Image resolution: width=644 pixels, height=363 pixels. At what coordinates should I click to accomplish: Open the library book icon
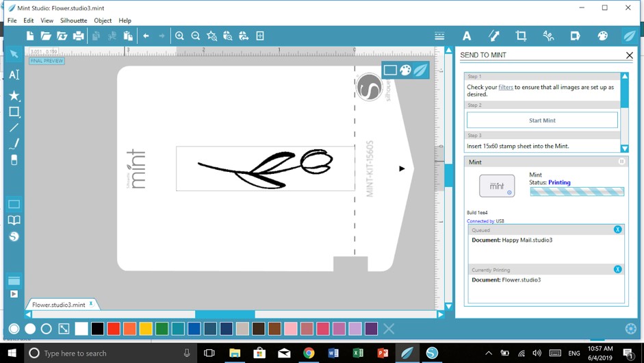[14, 221]
